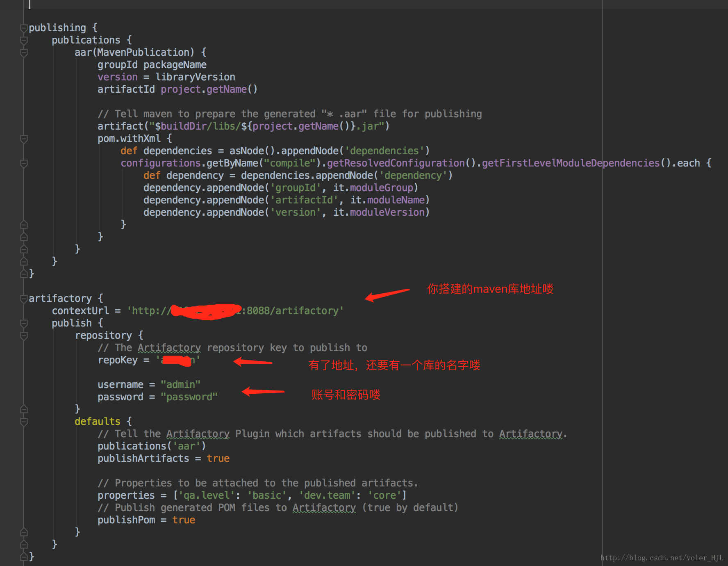Click the artifact("$buildDir/libs/ line
728x566 pixels.
click(243, 126)
